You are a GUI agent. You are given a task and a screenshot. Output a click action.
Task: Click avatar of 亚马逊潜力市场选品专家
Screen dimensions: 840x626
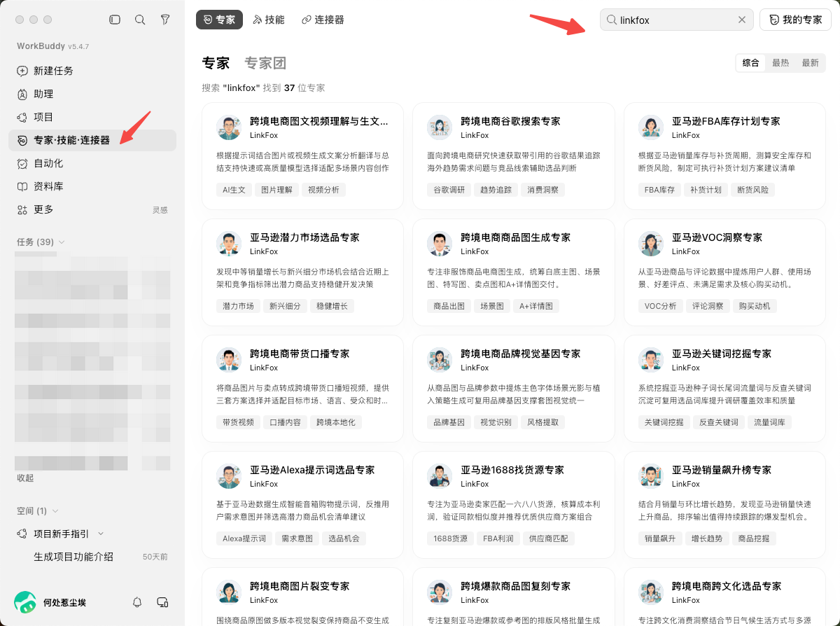tap(228, 244)
